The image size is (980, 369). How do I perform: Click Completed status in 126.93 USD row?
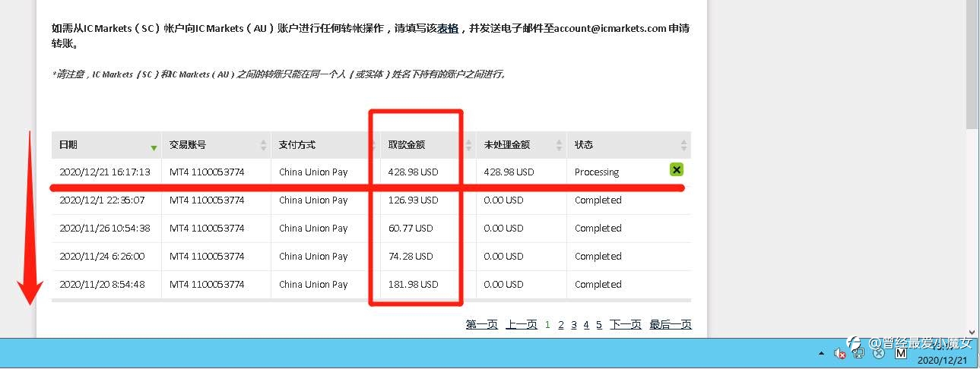tap(598, 200)
